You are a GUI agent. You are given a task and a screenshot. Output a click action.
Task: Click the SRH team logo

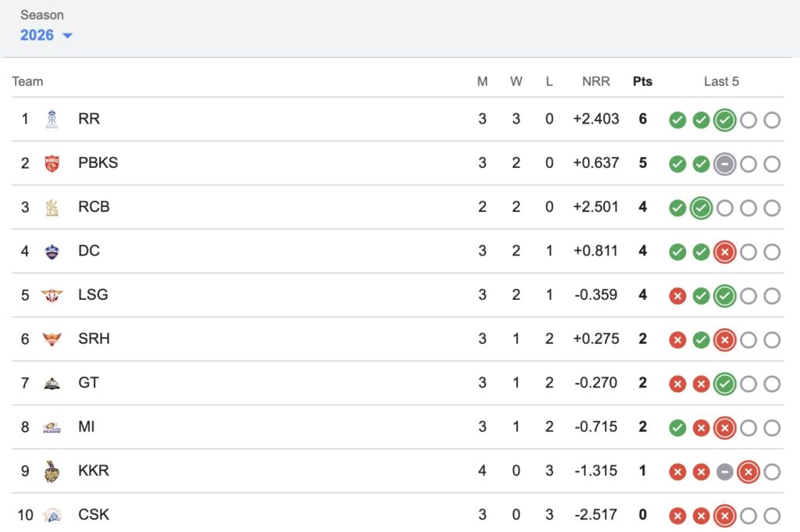point(52,339)
